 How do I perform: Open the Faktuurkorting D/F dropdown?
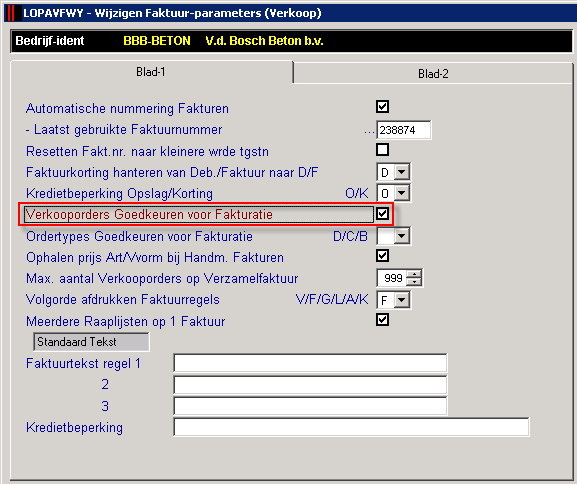pos(402,172)
